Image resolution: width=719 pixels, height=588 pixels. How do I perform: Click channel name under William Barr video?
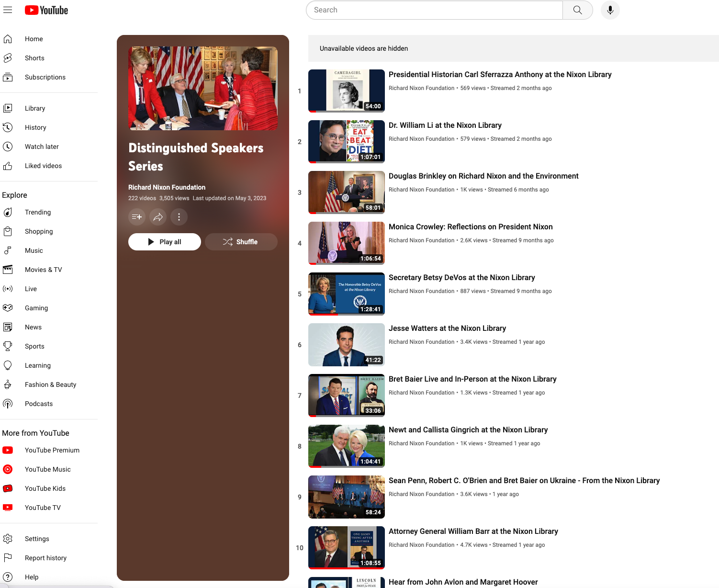pyautogui.click(x=421, y=545)
